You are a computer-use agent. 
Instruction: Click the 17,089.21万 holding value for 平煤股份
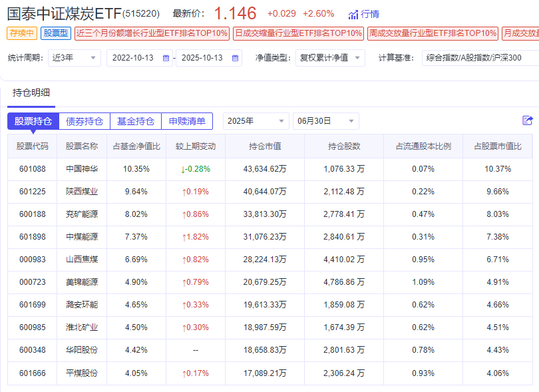coord(265,373)
